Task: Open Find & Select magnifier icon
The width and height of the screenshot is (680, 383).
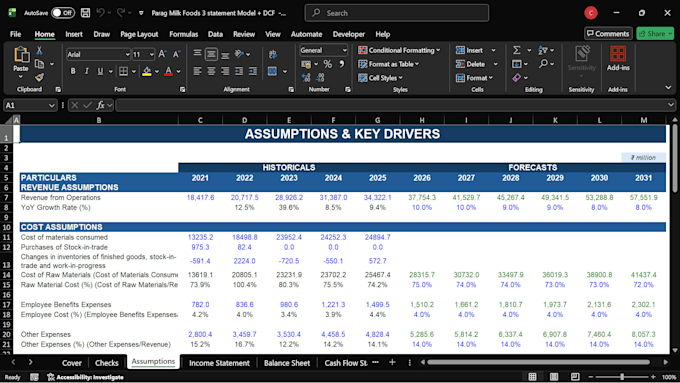Action: tap(543, 64)
